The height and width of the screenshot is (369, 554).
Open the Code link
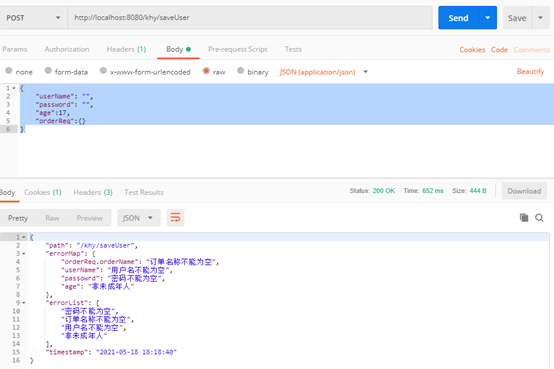[x=499, y=50]
